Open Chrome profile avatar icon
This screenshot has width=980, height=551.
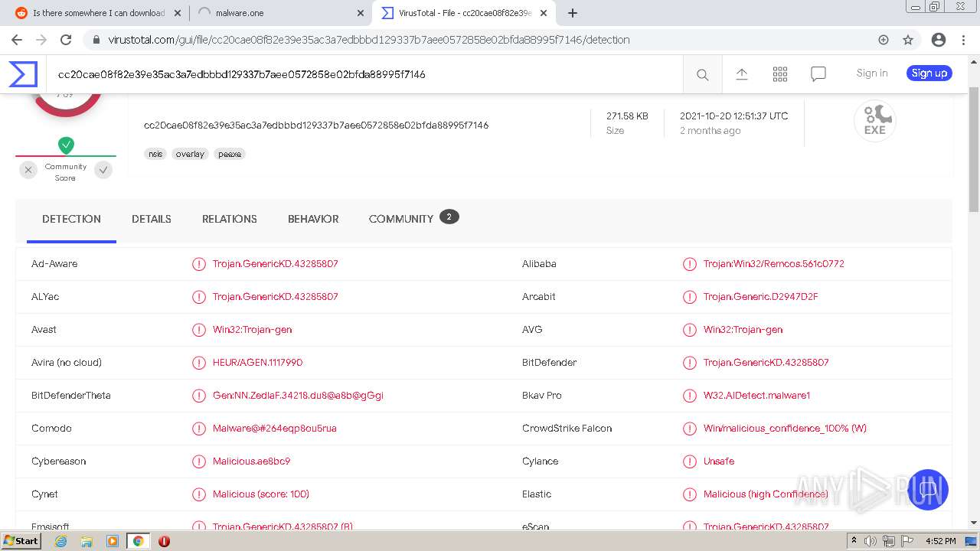click(939, 40)
